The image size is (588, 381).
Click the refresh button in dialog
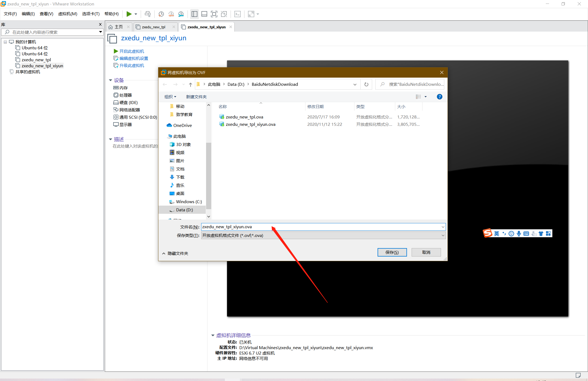366,84
